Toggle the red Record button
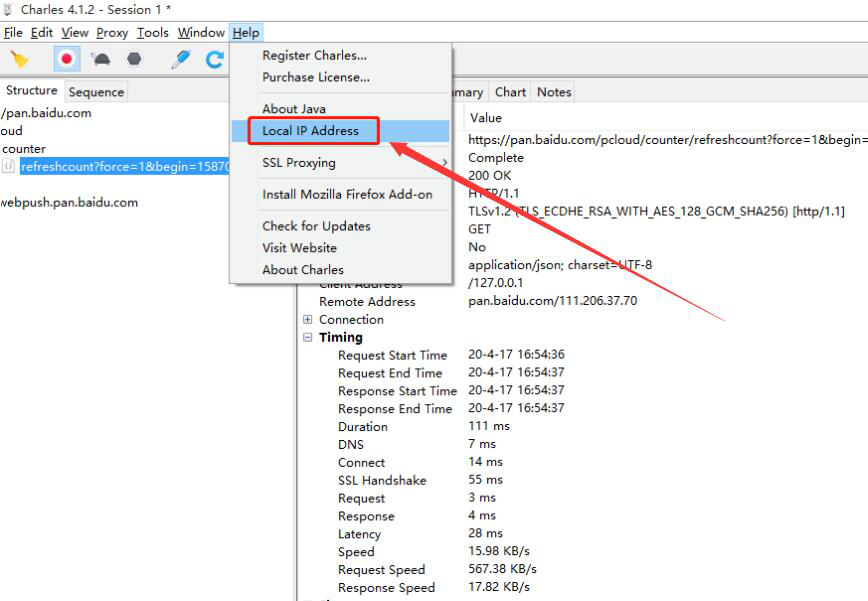 point(67,59)
